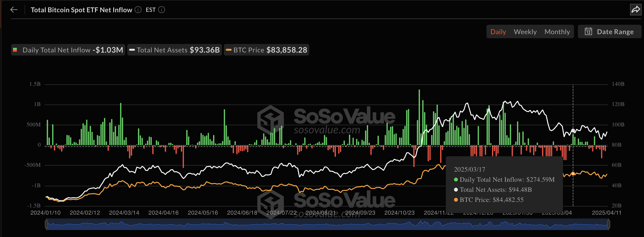Switch to Weekly view

(x=525, y=32)
